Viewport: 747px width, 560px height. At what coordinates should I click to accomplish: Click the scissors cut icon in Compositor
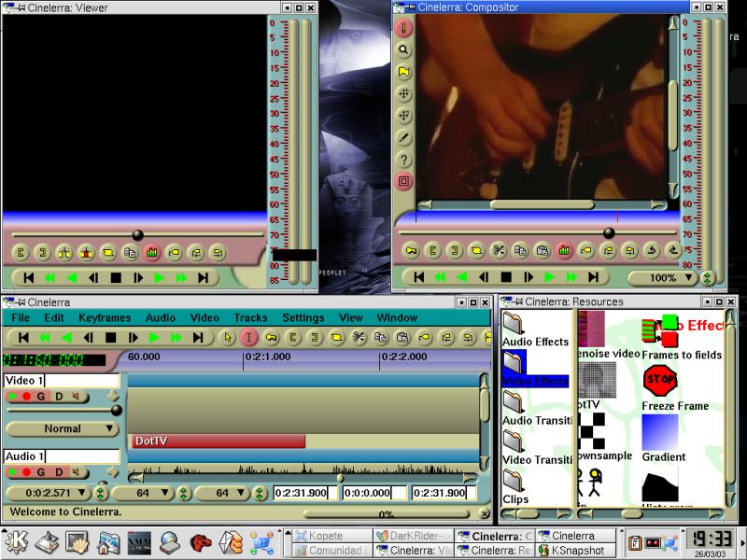coord(499,250)
